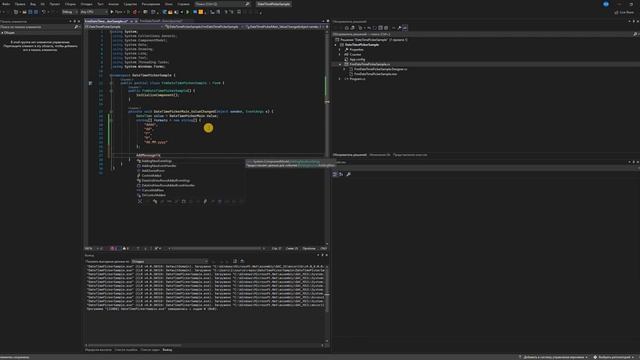This screenshot has height=360, width=640.
Task: Expand the Program.cs node
Action: pyautogui.click(x=341, y=79)
